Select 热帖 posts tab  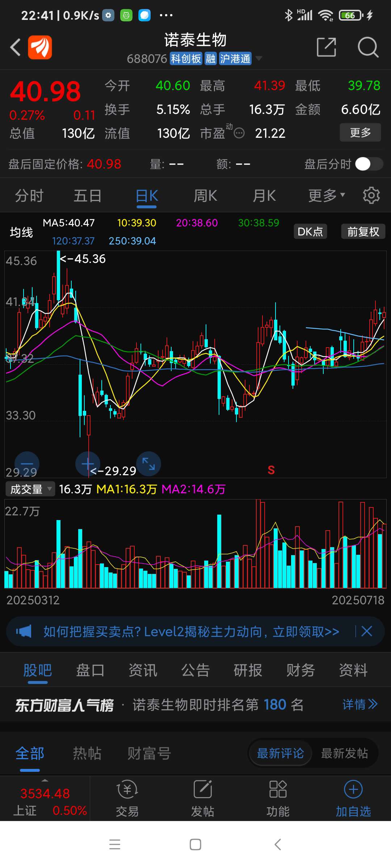pos(87,754)
